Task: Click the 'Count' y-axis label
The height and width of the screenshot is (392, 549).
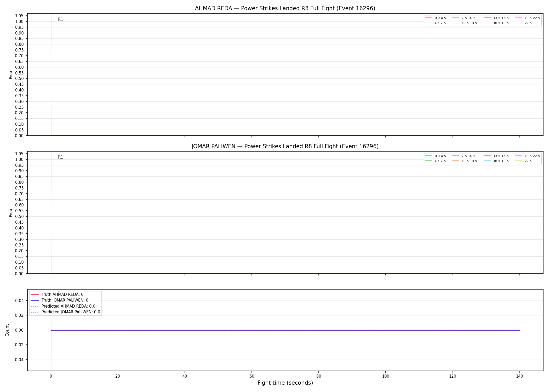Action: [7, 330]
